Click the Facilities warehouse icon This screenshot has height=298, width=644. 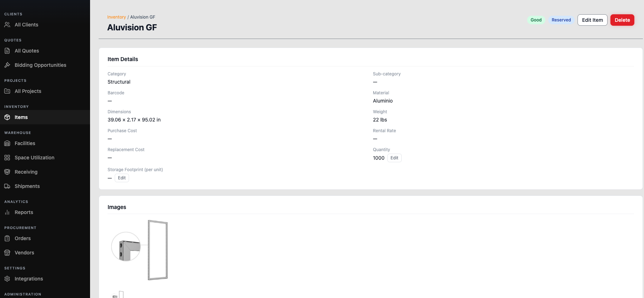[7, 143]
